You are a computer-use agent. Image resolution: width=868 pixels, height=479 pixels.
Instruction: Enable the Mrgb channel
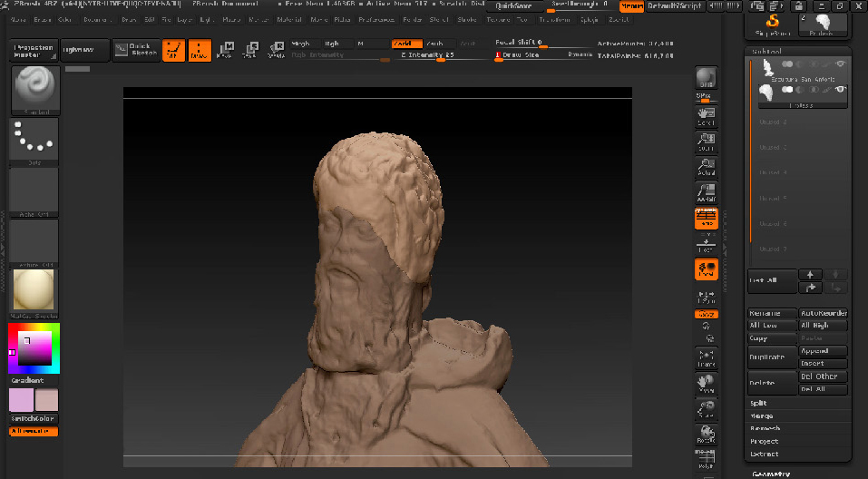coord(305,44)
